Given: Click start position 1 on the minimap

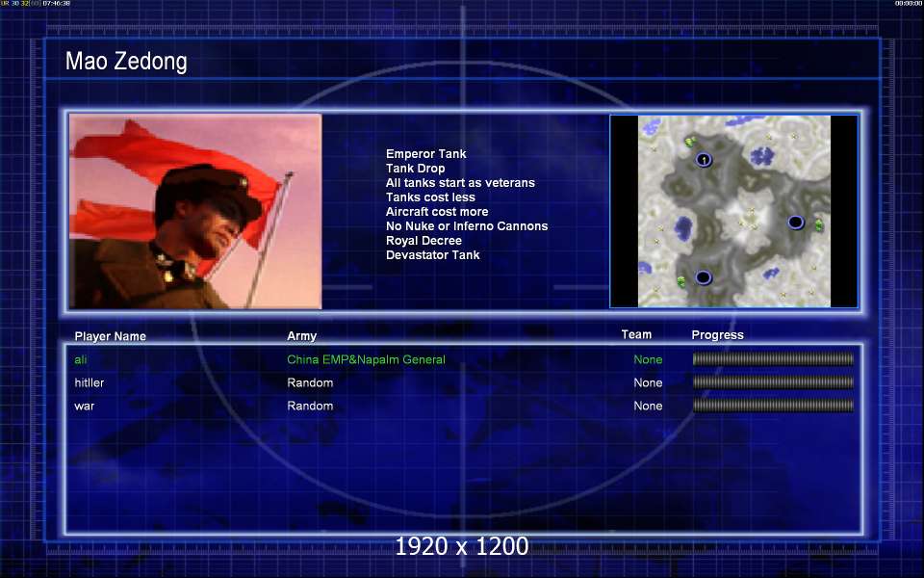Looking at the screenshot, I should coord(704,159).
